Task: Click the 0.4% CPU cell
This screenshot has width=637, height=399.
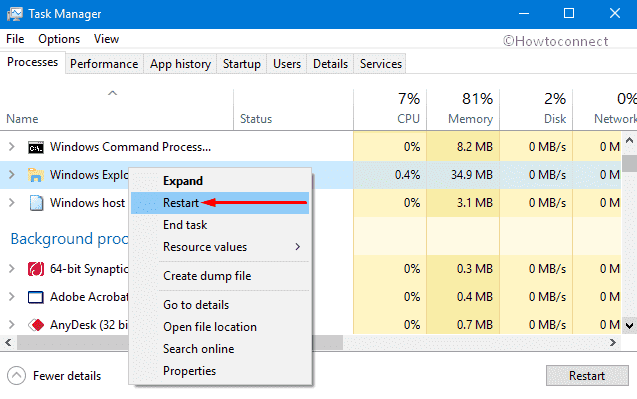Action: point(390,175)
